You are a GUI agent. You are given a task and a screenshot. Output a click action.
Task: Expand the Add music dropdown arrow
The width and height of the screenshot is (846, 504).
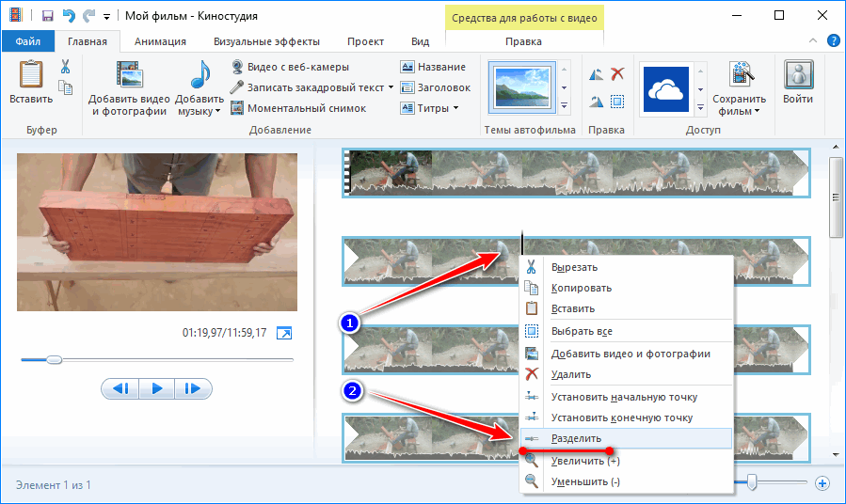point(218,112)
